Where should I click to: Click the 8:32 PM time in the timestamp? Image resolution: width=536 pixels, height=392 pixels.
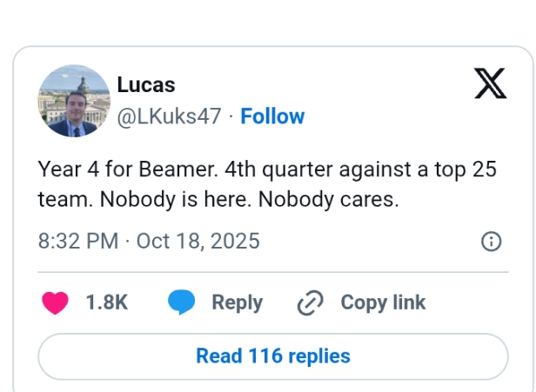coord(77,241)
